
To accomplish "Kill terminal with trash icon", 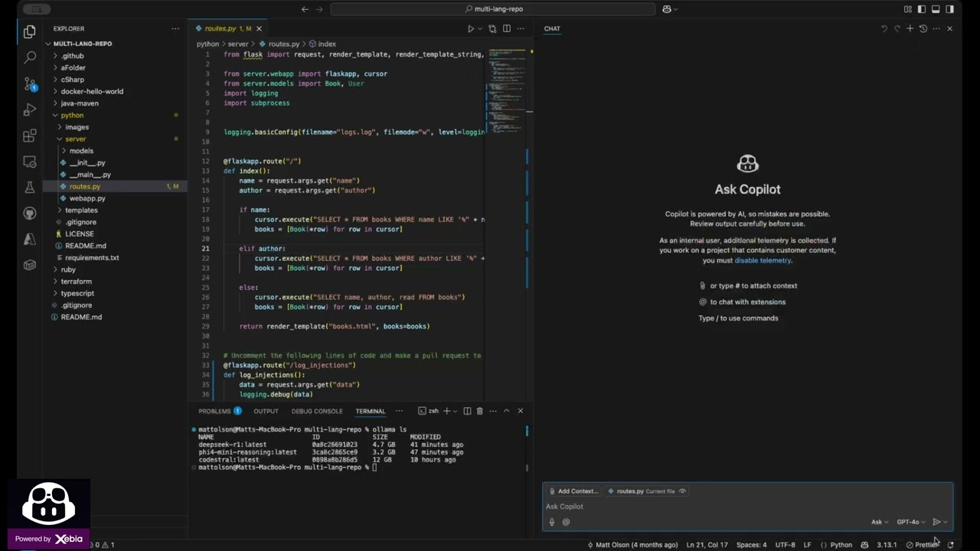I will 480,411.
